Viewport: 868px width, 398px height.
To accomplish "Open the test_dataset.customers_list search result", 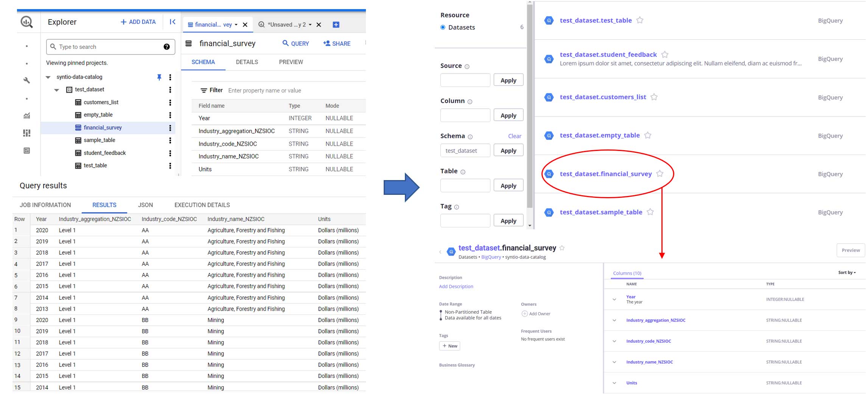I will (x=603, y=97).
